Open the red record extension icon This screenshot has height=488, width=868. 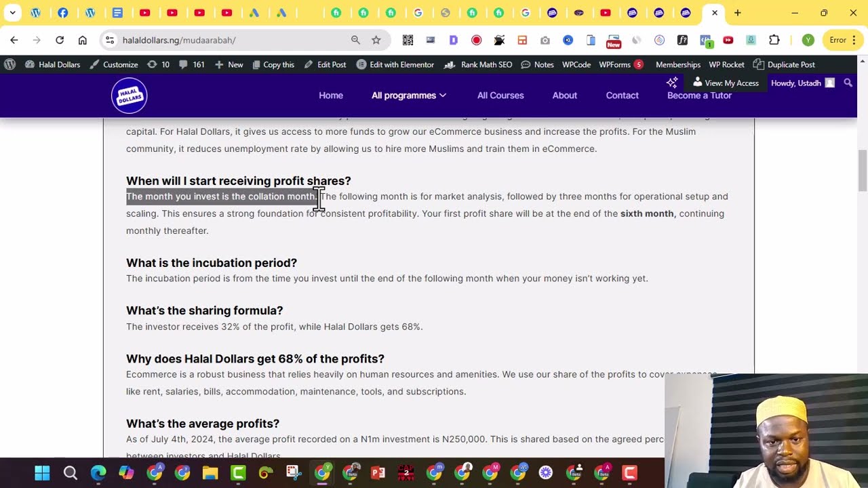coord(477,40)
